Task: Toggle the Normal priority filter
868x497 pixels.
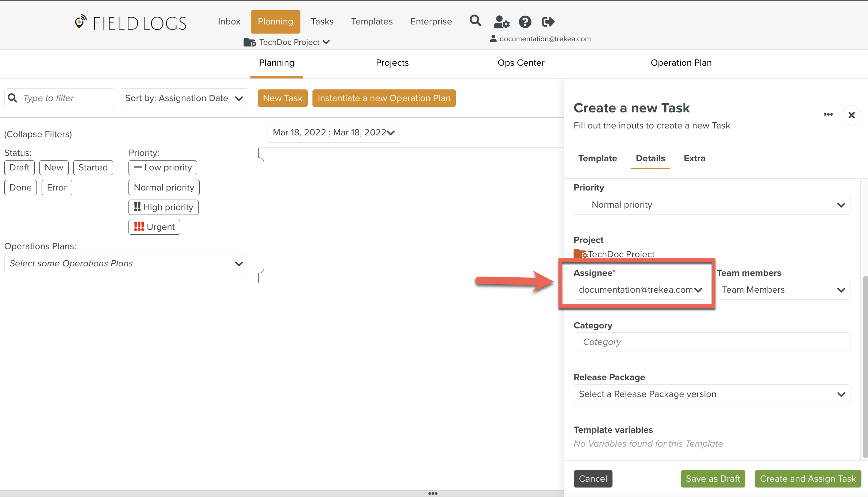Action: coord(164,188)
